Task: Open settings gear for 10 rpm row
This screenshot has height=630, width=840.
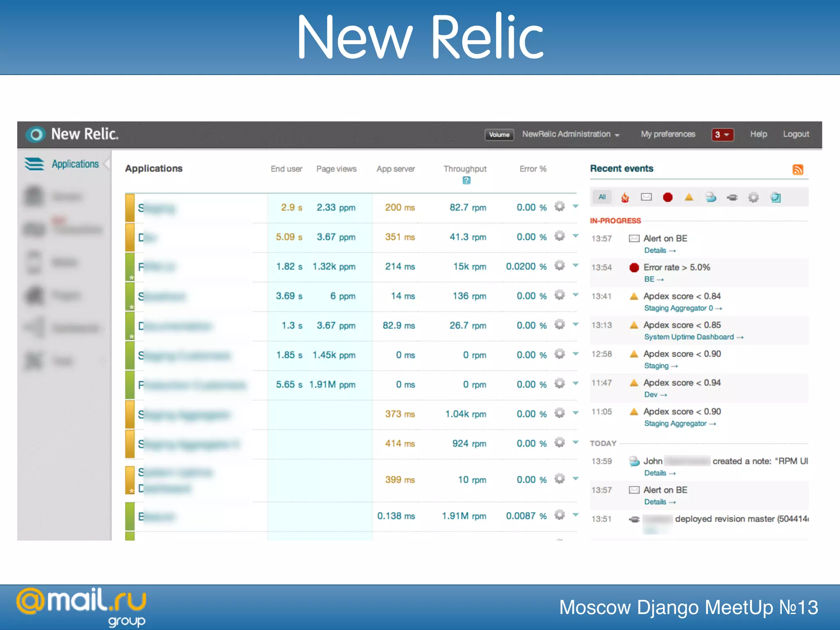Action: 560,479
